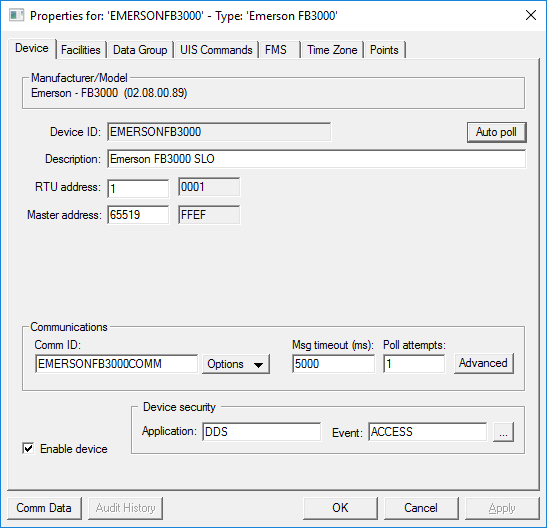Click the ellipsis browse button for device security
547x528 pixels.
point(503,432)
